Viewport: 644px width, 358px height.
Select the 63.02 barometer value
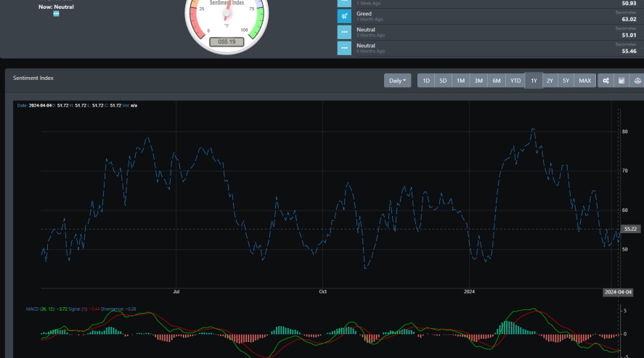629,20
